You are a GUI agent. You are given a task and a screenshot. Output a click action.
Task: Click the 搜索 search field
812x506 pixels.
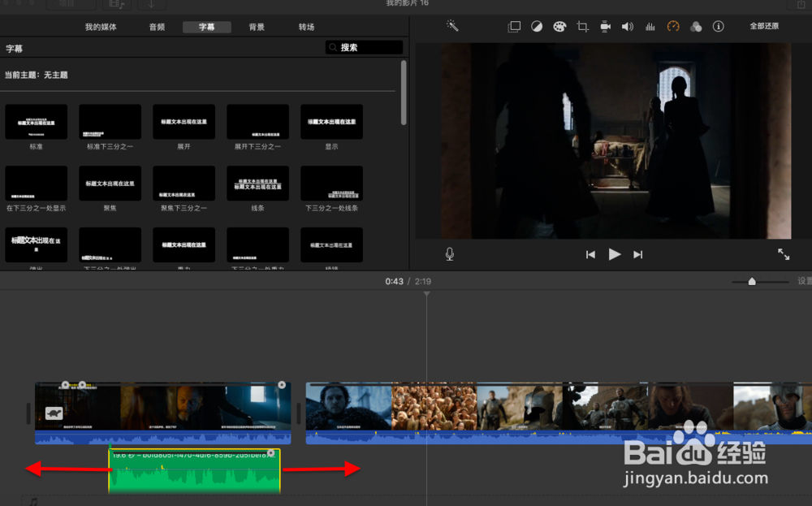coord(364,47)
